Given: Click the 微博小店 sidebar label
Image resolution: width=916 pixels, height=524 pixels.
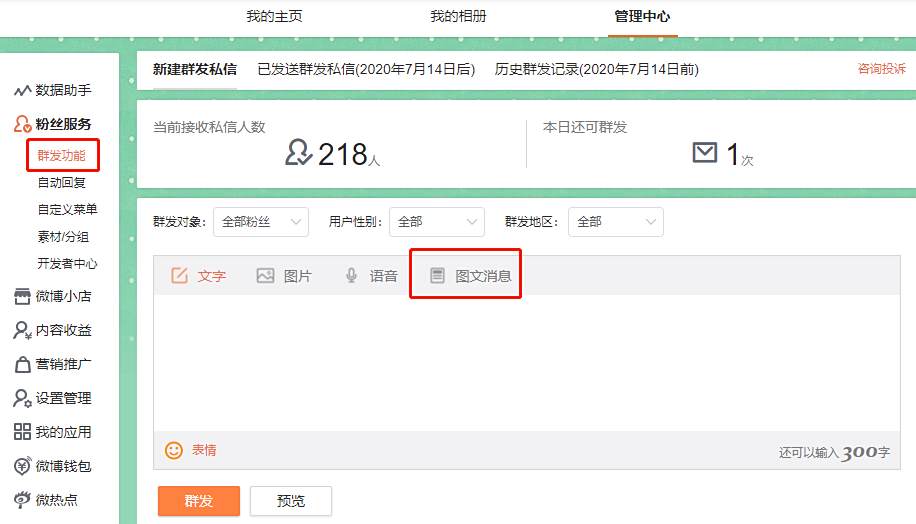Looking at the screenshot, I should (x=63, y=296).
